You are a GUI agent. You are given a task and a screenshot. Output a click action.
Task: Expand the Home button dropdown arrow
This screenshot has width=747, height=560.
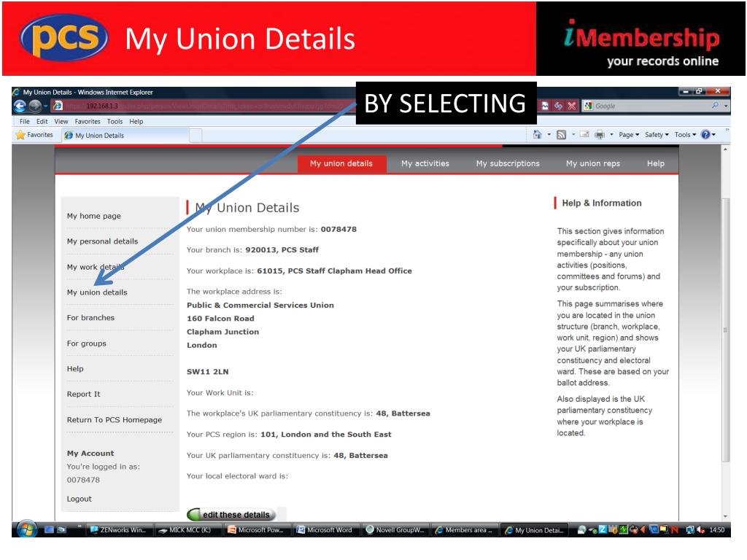pyautogui.click(x=549, y=135)
